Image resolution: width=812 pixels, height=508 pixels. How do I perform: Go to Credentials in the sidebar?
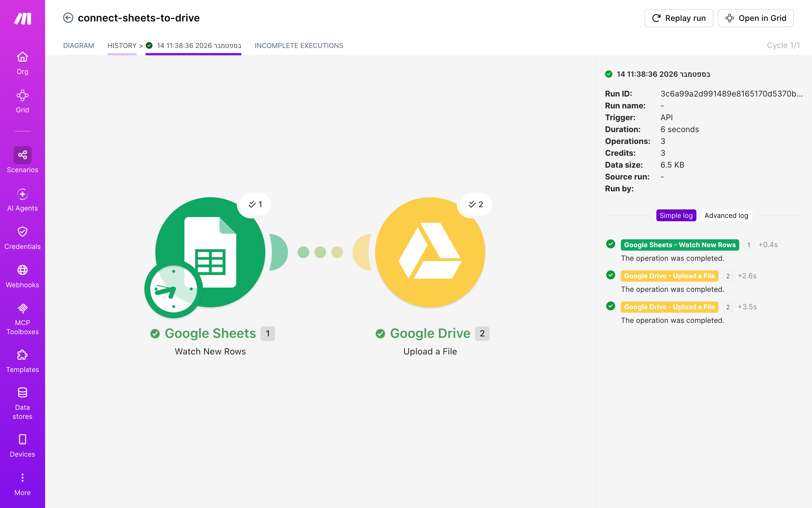pyautogui.click(x=23, y=238)
